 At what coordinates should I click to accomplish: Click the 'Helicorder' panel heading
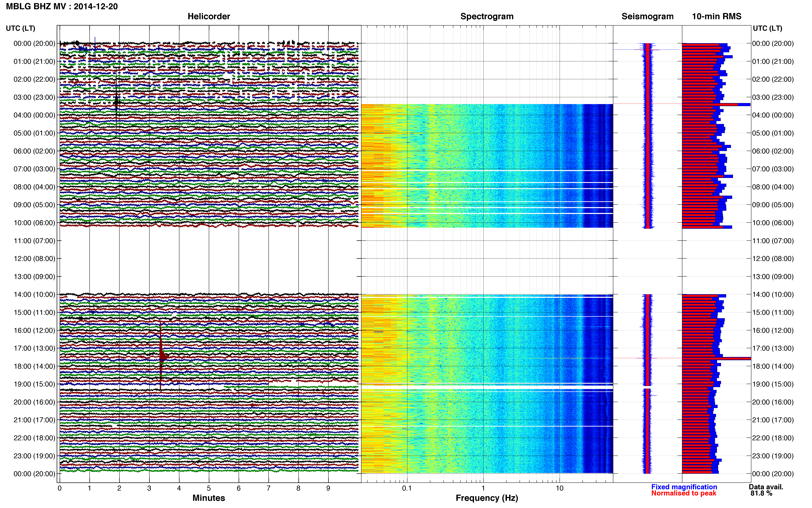209,16
